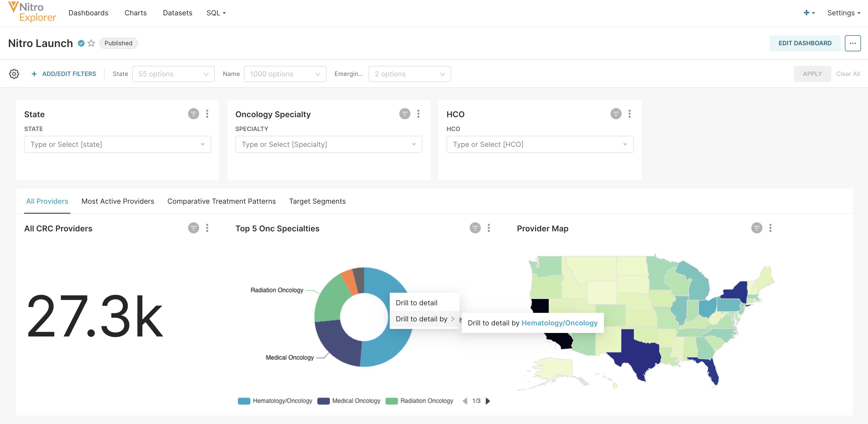
Task: Select Drill to detail menu entry
Action: click(416, 303)
